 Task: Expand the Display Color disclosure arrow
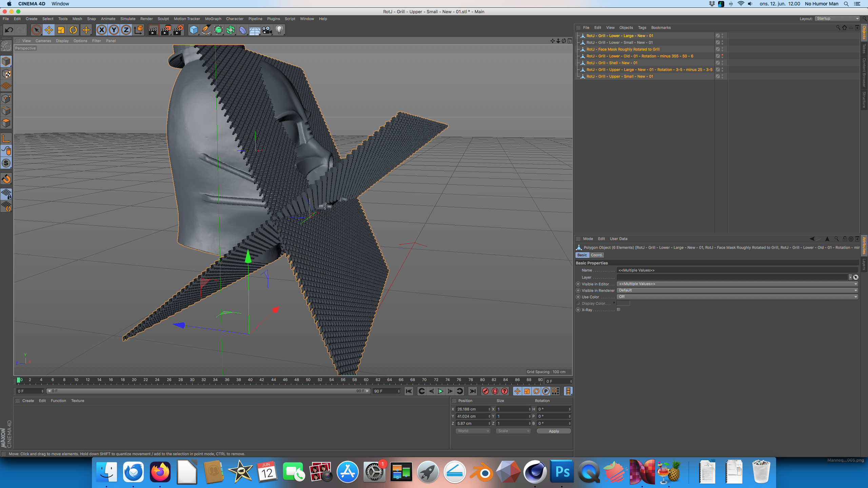pos(614,303)
